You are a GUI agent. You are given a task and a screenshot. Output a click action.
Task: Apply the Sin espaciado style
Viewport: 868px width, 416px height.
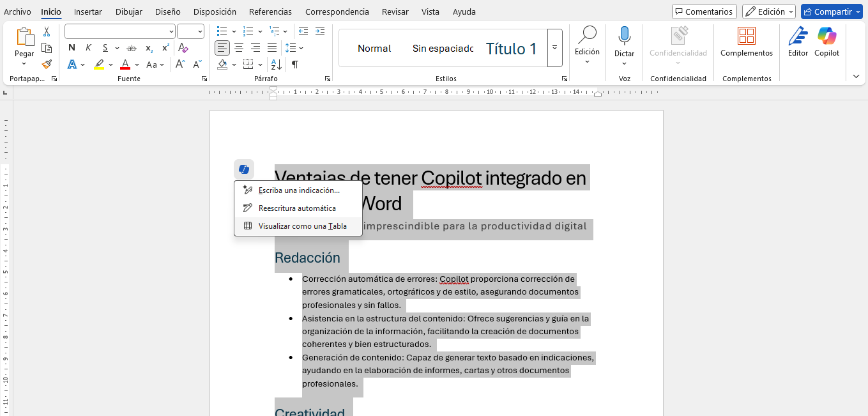[x=443, y=49]
